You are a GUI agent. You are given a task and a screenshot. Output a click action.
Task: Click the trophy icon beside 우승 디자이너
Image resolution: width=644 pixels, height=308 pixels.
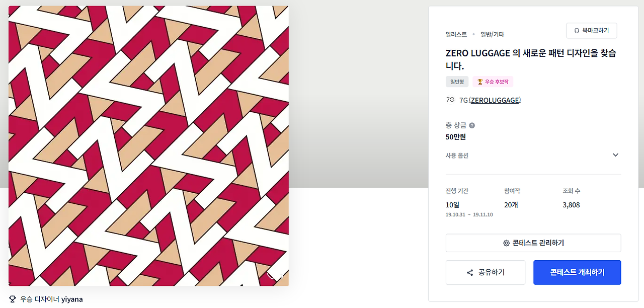(13, 299)
